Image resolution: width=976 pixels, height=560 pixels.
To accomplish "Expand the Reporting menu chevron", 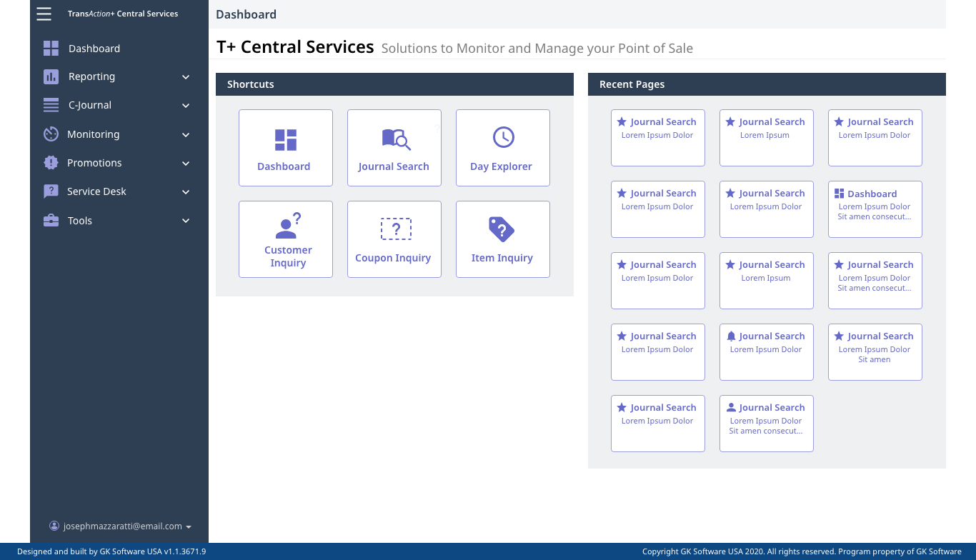I will tap(186, 77).
